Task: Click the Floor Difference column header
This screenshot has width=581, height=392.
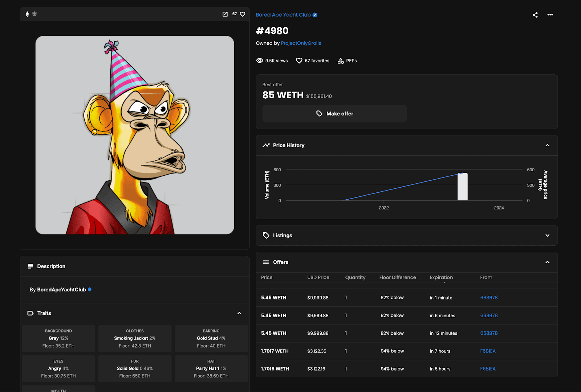Action: 398,277
